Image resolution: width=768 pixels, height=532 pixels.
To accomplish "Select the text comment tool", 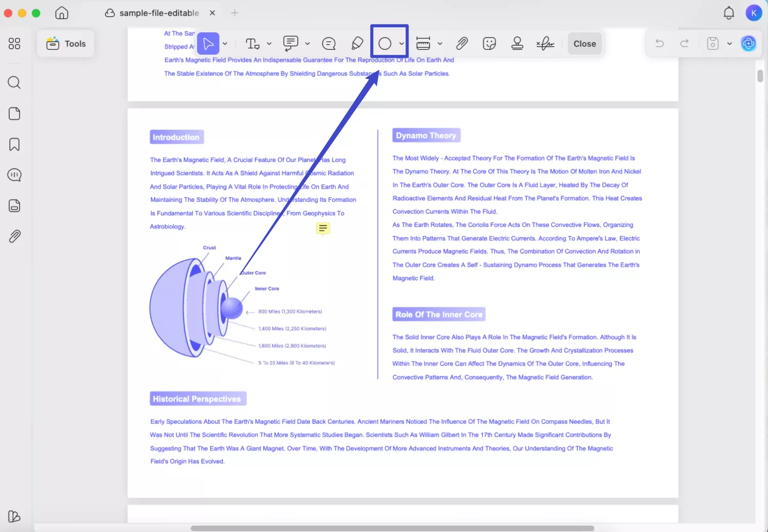I will [329, 44].
